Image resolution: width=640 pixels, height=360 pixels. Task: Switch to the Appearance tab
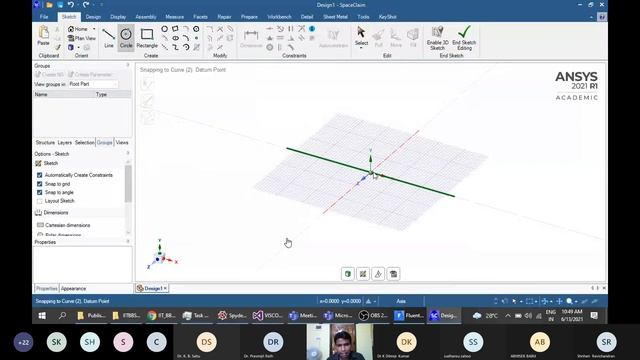coord(73,289)
